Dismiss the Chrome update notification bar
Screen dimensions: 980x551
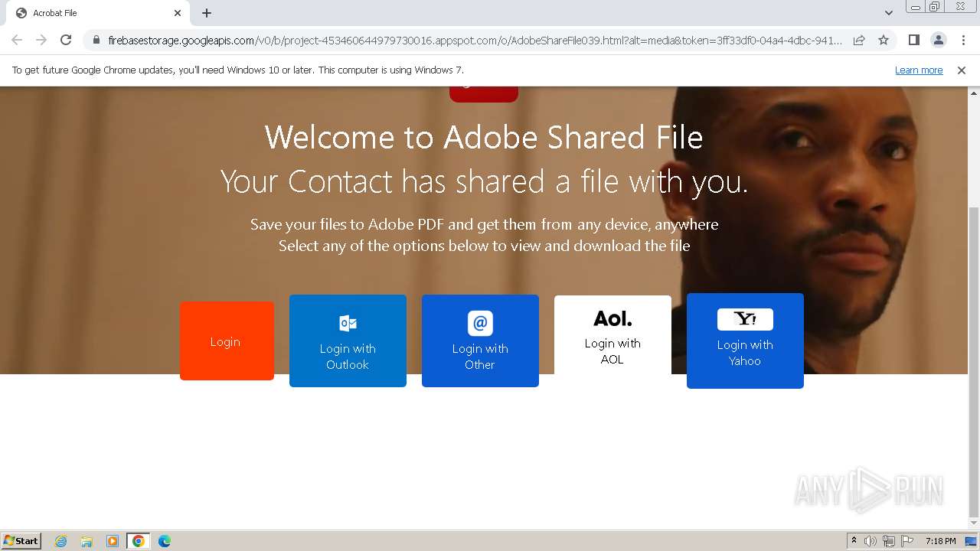click(962, 70)
